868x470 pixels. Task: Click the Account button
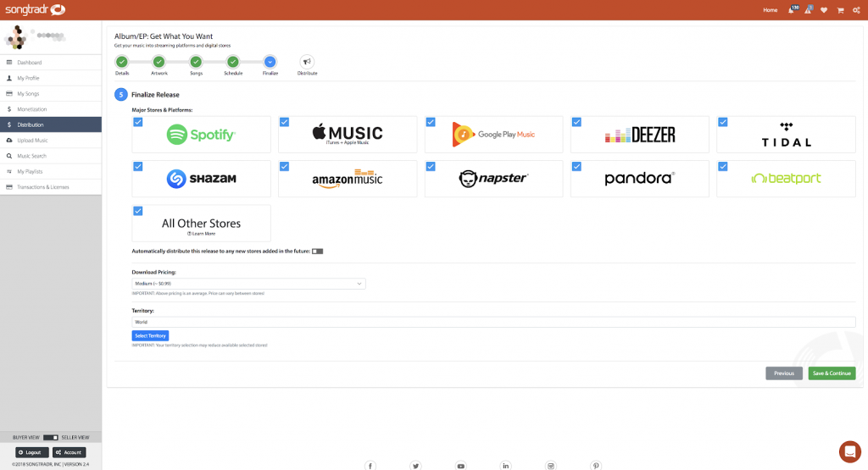70,452
